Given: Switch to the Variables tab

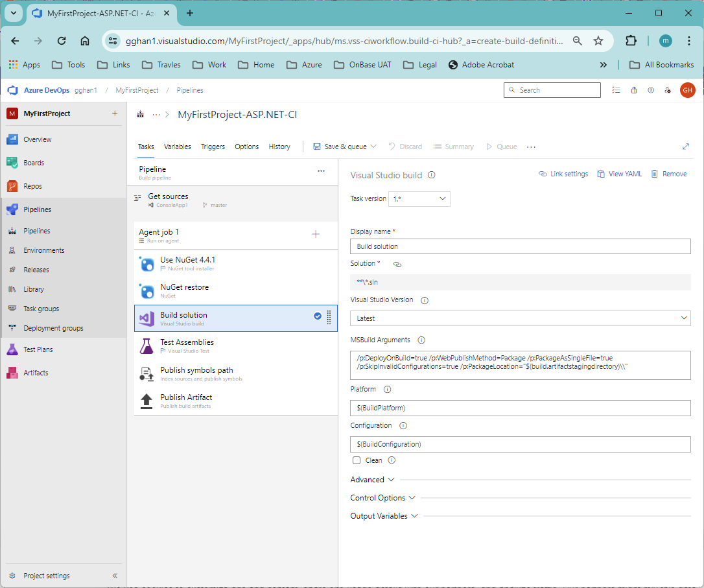Looking at the screenshot, I should tap(177, 147).
